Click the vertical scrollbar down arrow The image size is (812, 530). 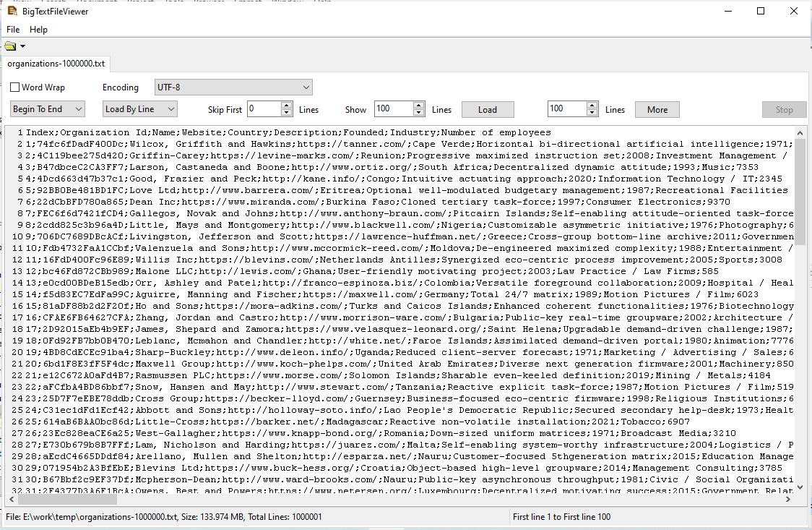(800, 487)
